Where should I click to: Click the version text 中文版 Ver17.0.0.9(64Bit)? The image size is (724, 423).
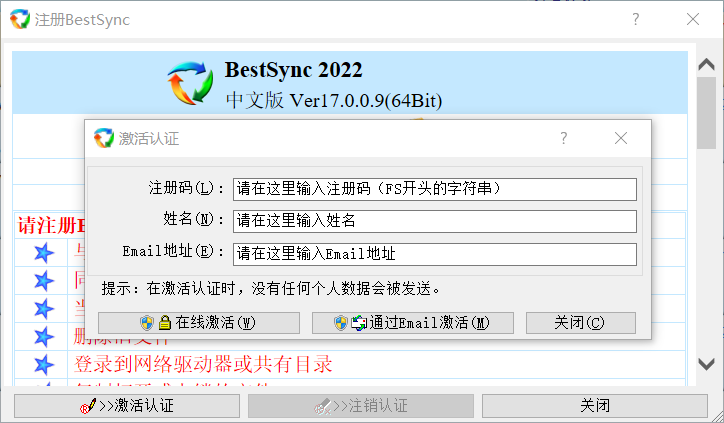coord(334,100)
